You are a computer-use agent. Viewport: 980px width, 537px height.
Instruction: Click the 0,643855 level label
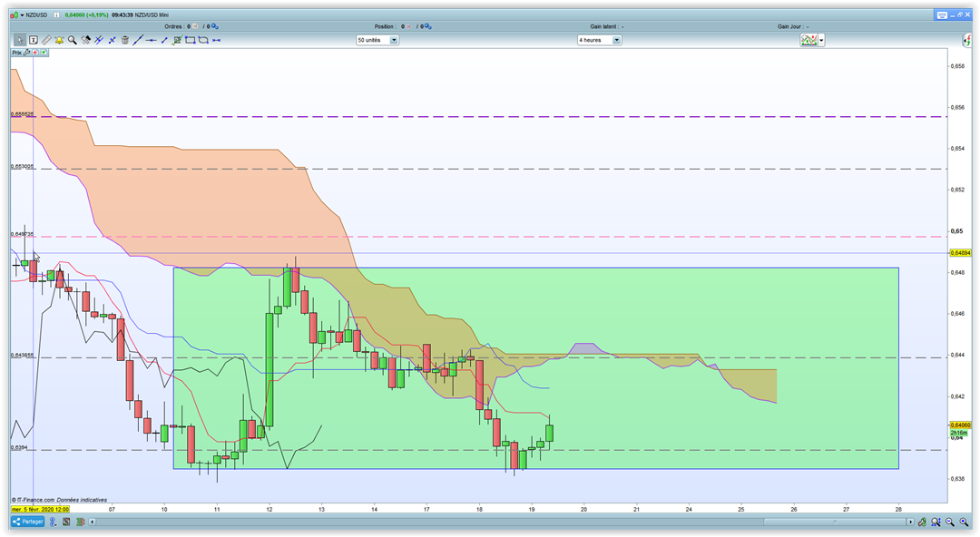point(23,355)
